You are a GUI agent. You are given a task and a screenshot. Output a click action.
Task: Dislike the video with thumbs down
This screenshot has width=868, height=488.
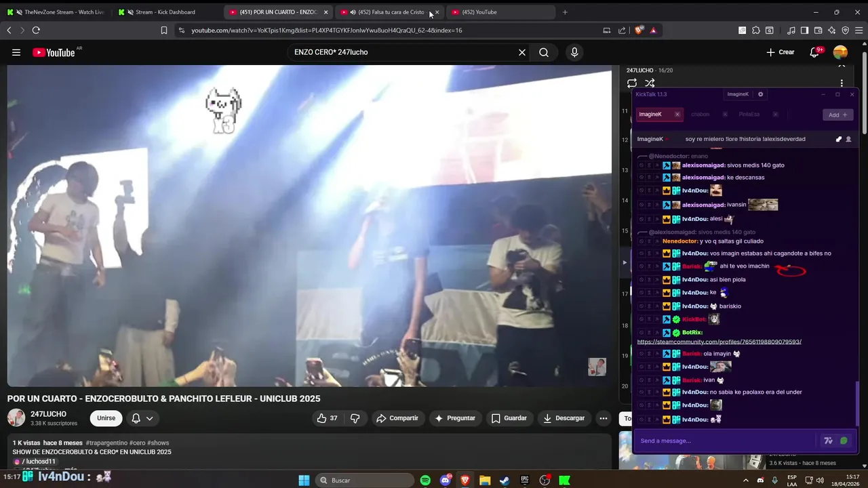pyautogui.click(x=355, y=418)
